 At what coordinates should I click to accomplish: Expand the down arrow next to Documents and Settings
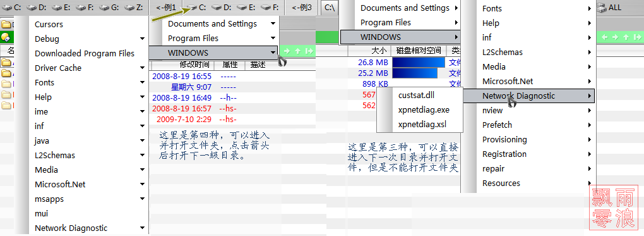pos(273,24)
